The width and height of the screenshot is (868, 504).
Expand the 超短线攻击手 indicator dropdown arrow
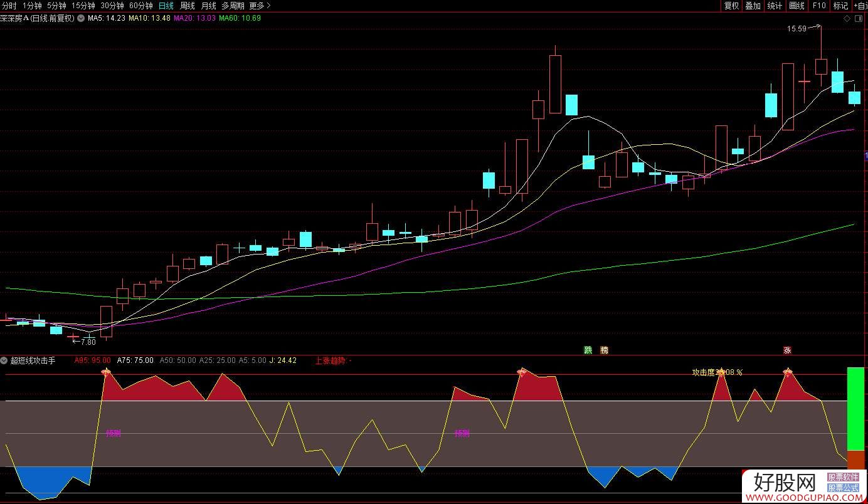[x=5, y=360]
